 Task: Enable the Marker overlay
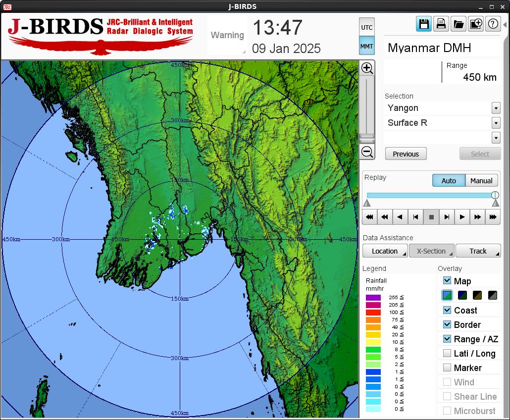click(x=447, y=367)
